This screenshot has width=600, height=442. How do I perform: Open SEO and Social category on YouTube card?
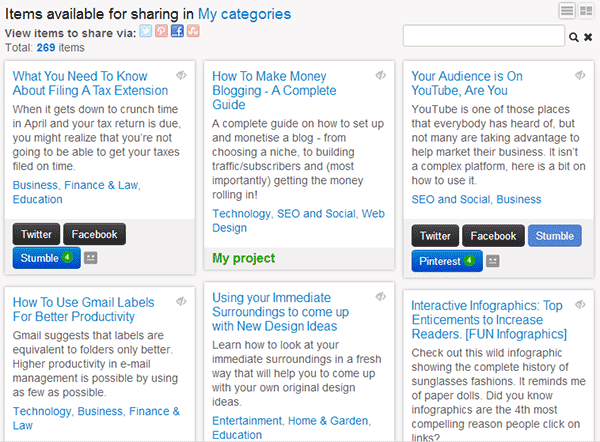click(451, 199)
